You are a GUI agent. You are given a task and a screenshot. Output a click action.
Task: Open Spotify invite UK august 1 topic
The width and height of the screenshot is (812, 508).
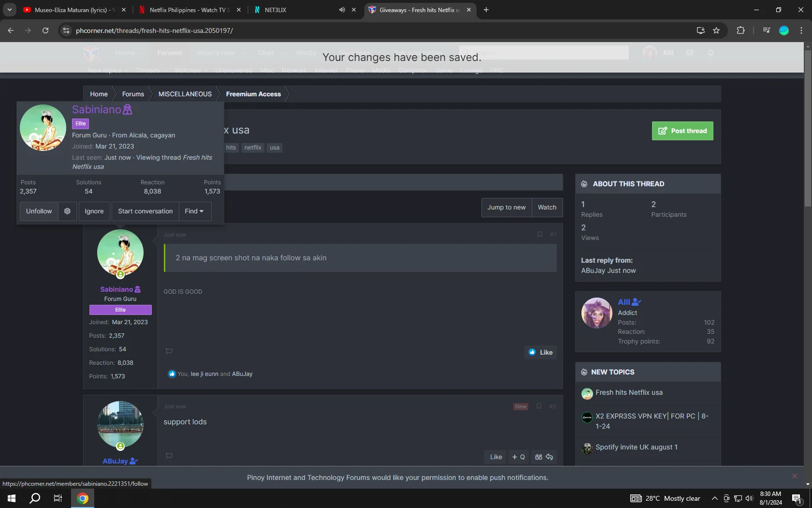637,447
